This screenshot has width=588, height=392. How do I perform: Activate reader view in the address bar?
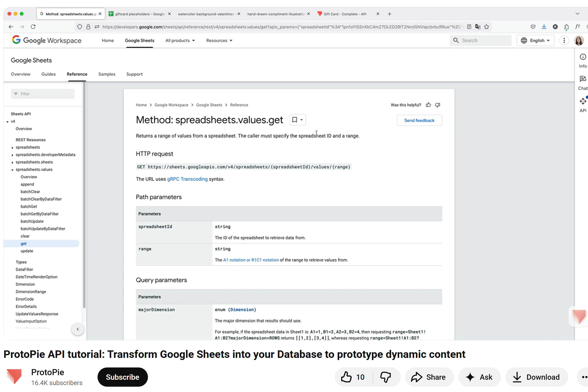469,27
